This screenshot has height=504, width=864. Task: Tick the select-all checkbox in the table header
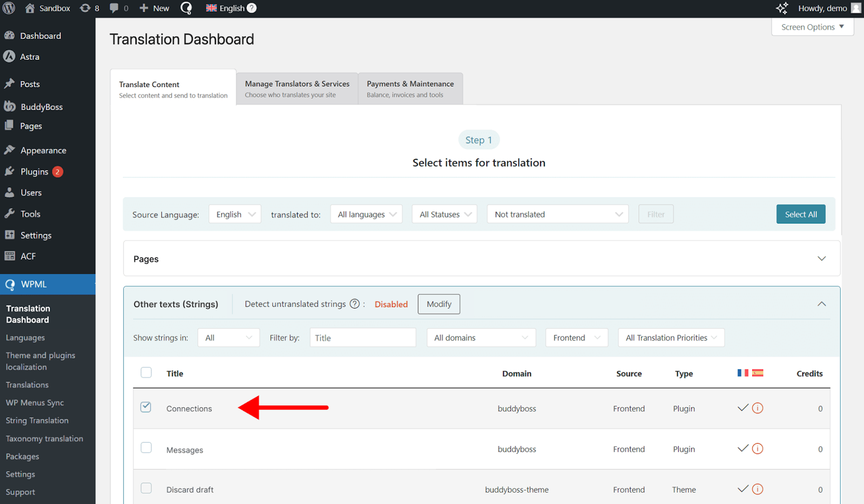coord(146,373)
